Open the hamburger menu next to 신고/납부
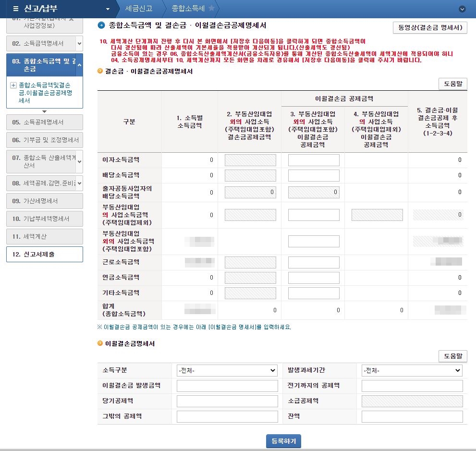This screenshot has height=451, width=476. click(x=16, y=9)
